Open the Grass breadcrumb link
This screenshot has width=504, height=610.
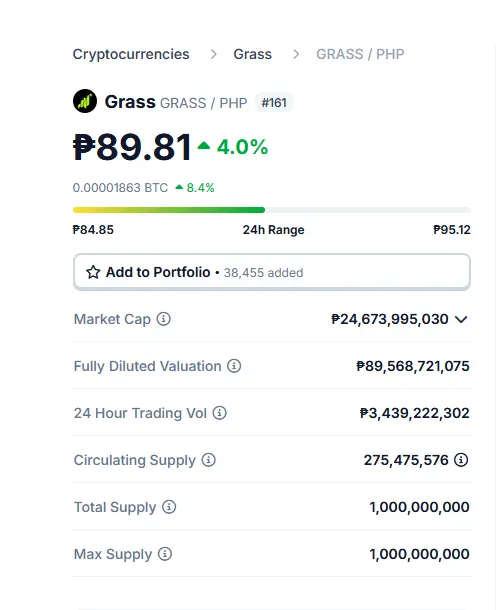[x=252, y=54]
